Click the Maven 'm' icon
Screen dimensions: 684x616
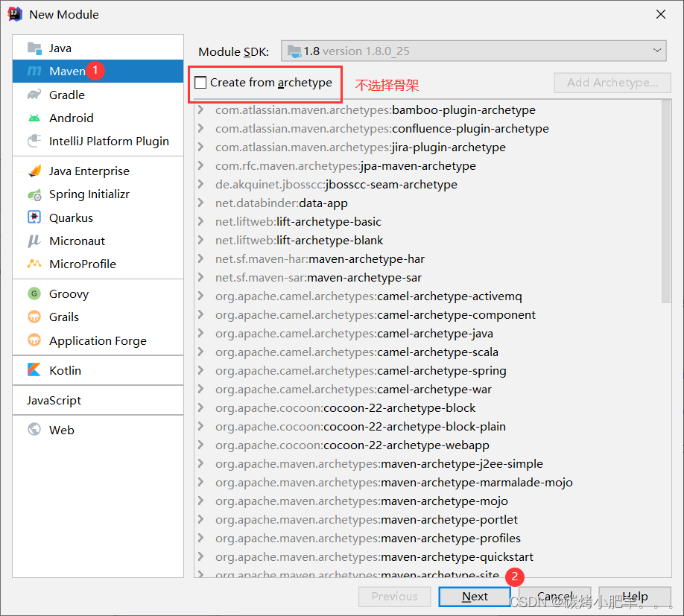click(x=34, y=71)
